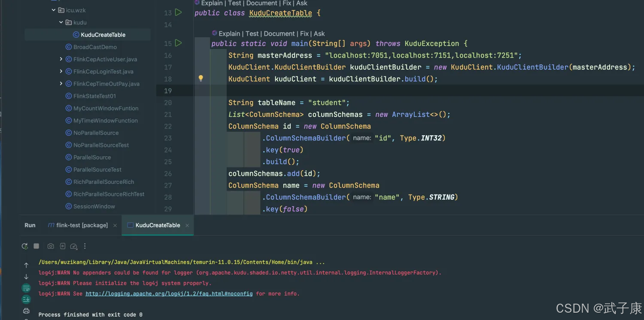Image resolution: width=644 pixels, height=320 pixels.
Task: Click the green run arrow beside main method
Action: [x=179, y=43]
